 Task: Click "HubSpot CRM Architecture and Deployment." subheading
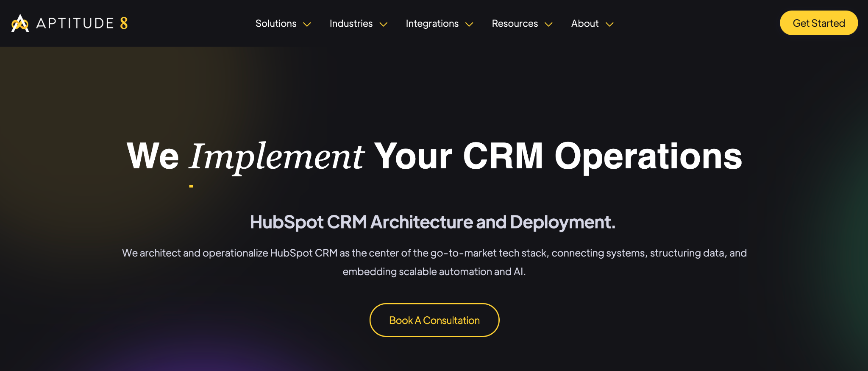tap(433, 222)
